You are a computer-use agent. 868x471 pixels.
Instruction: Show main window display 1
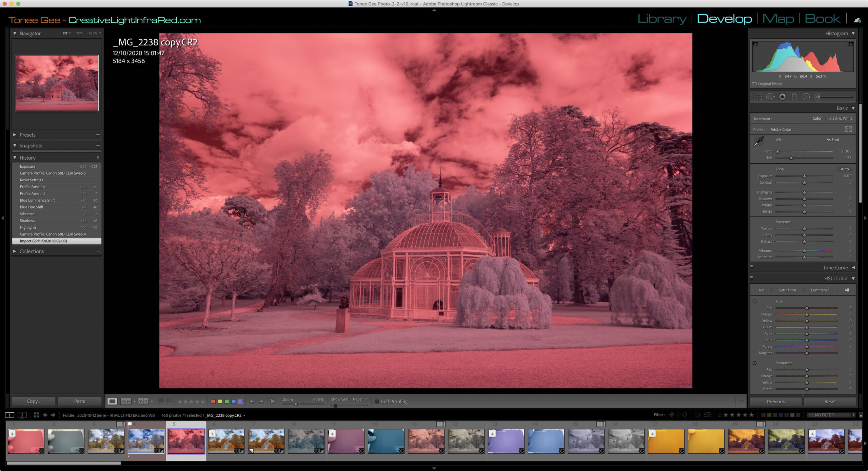10,415
